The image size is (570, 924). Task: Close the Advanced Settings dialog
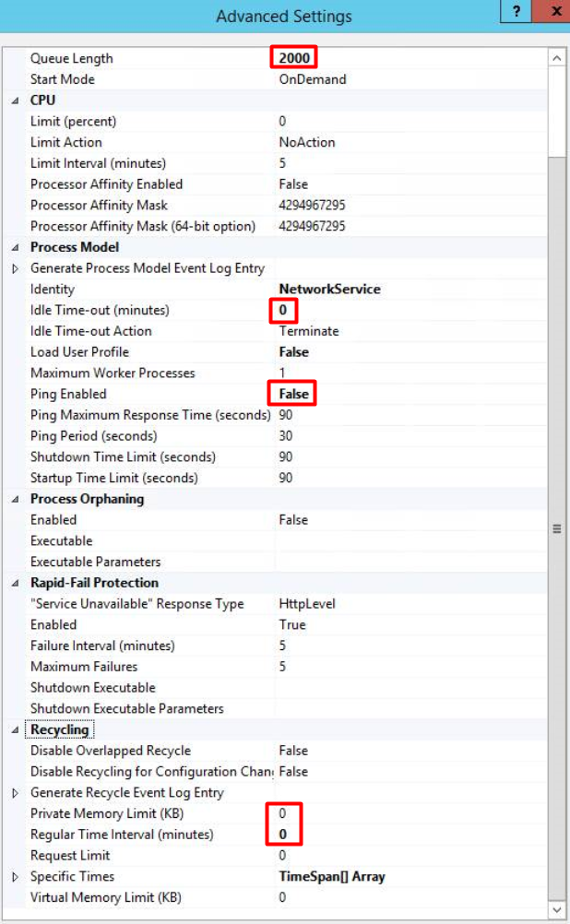click(555, 11)
